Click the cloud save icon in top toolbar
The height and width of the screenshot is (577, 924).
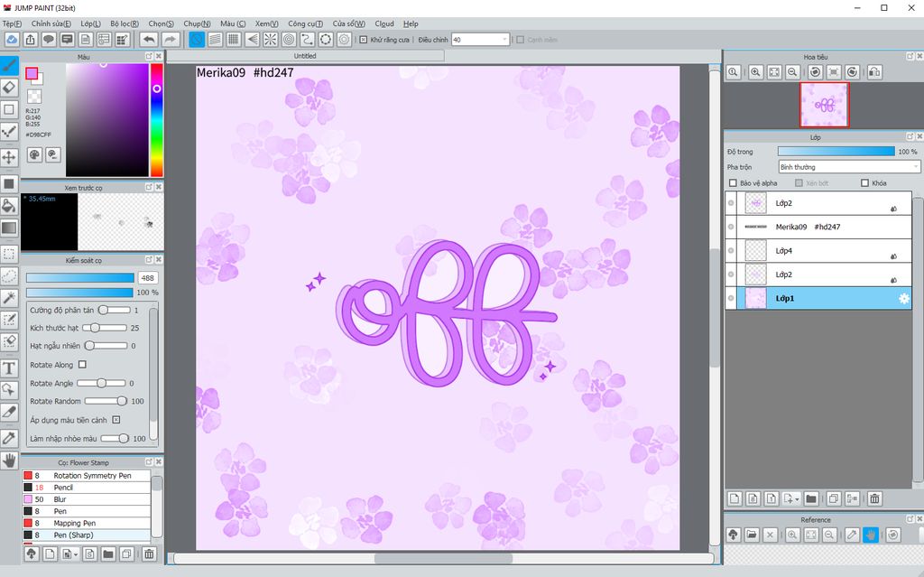coord(12,40)
